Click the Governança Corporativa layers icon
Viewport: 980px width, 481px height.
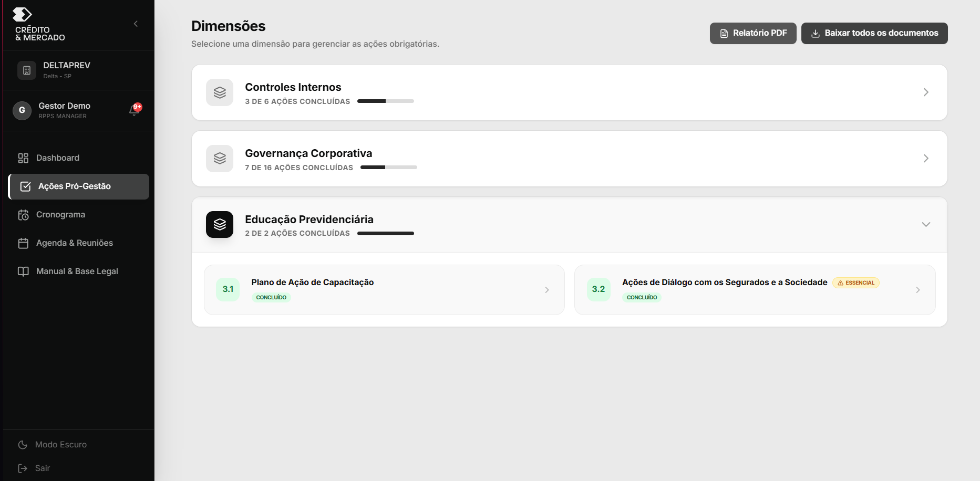tap(220, 159)
